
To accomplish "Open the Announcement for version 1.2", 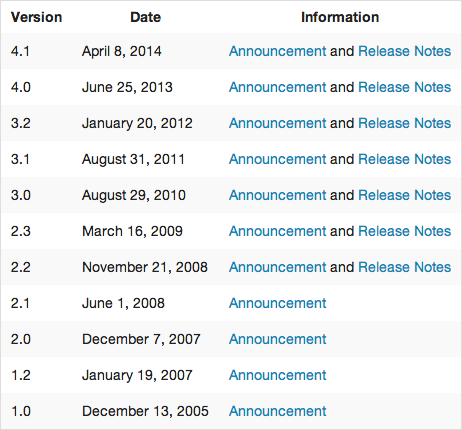I will pos(277,375).
